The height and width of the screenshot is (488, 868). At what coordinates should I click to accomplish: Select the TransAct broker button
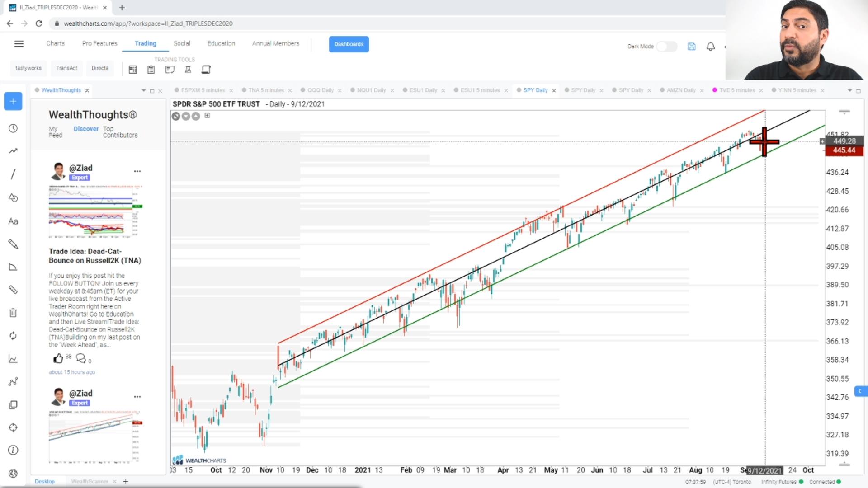66,68
